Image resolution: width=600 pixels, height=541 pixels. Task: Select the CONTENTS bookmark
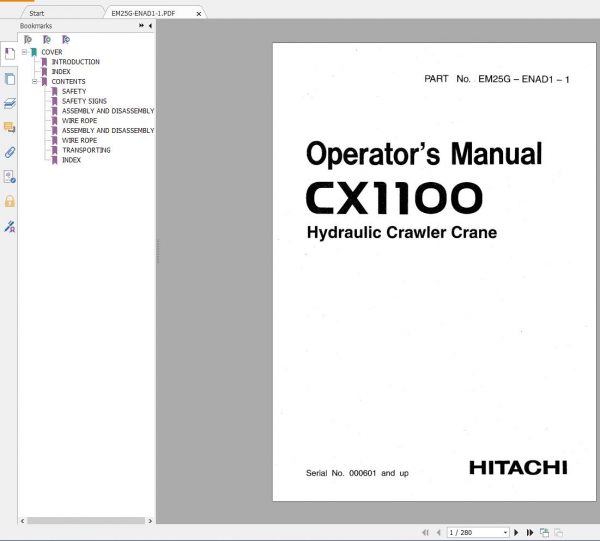(x=68, y=81)
